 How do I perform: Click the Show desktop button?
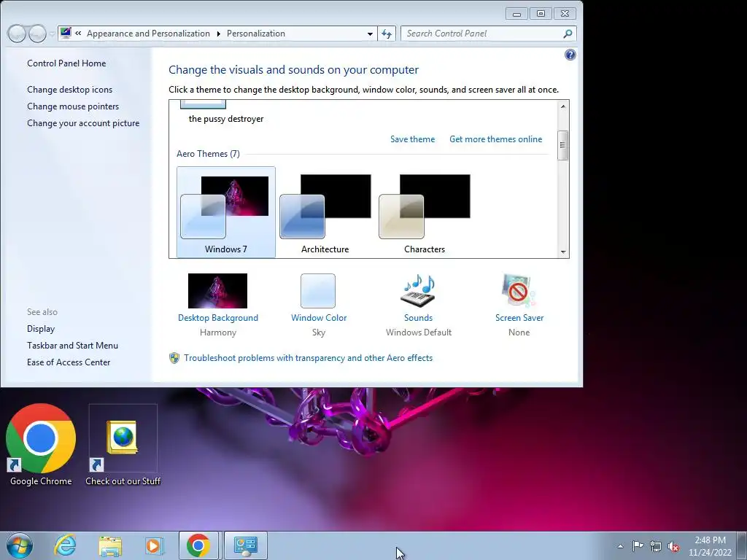743,546
